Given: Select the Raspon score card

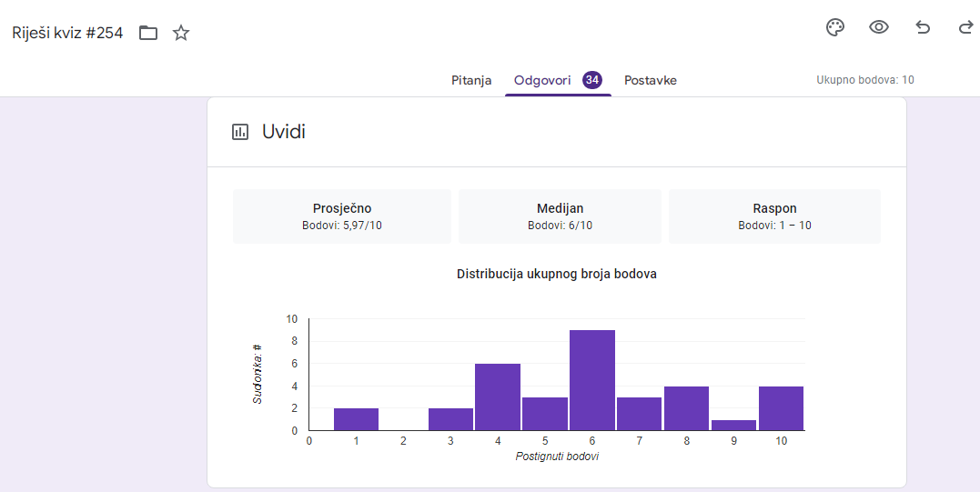Looking at the screenshot, I should [774, 216].
